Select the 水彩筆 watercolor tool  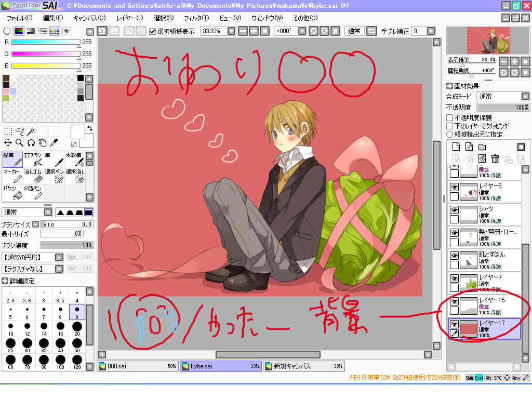75,159
